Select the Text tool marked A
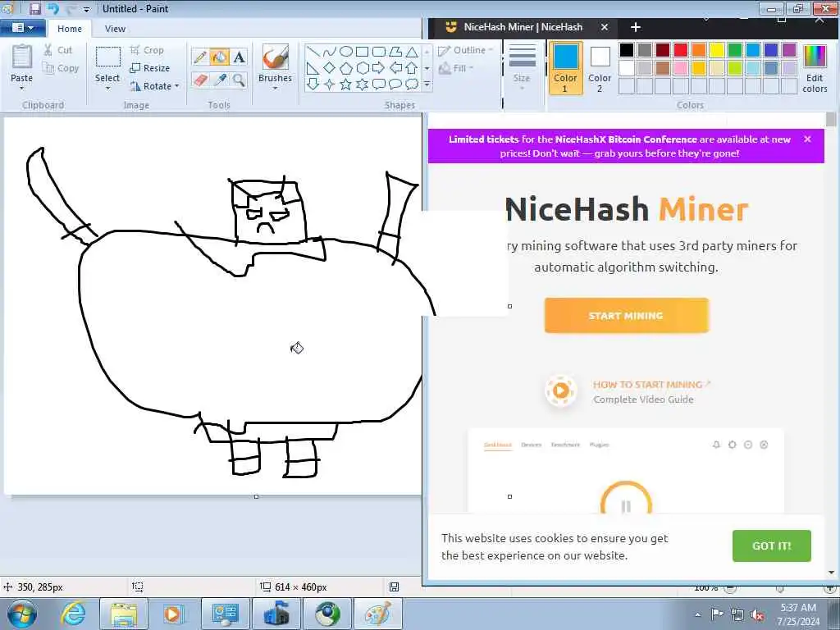This screenshot has width=840, height=630. [x=239, y=57]
